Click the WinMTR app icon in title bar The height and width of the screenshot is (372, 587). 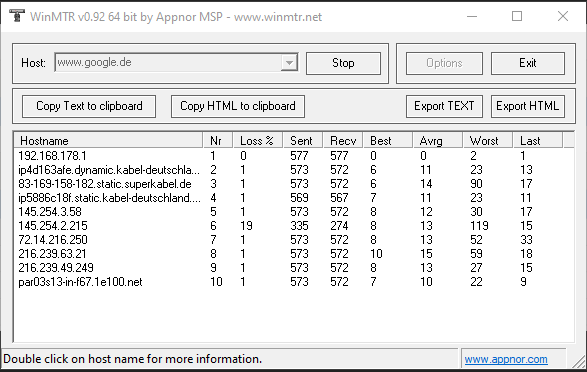[16, 16]
